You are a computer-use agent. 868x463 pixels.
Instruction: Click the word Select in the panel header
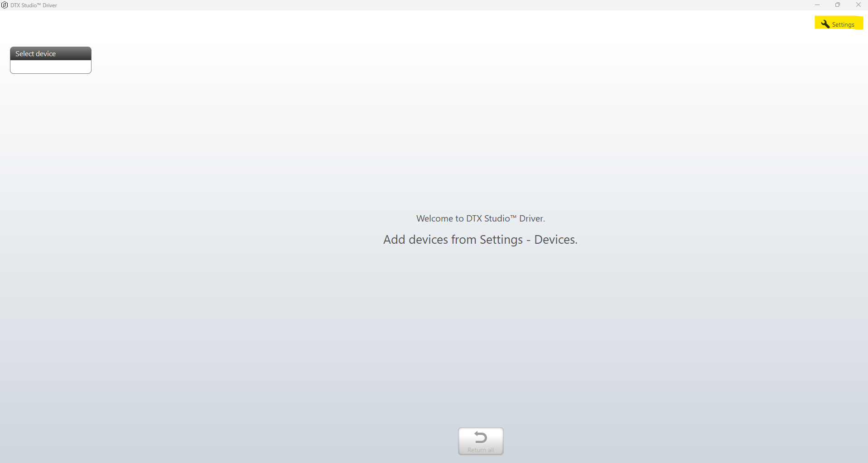pyautogui.click(x=24, y=53)
